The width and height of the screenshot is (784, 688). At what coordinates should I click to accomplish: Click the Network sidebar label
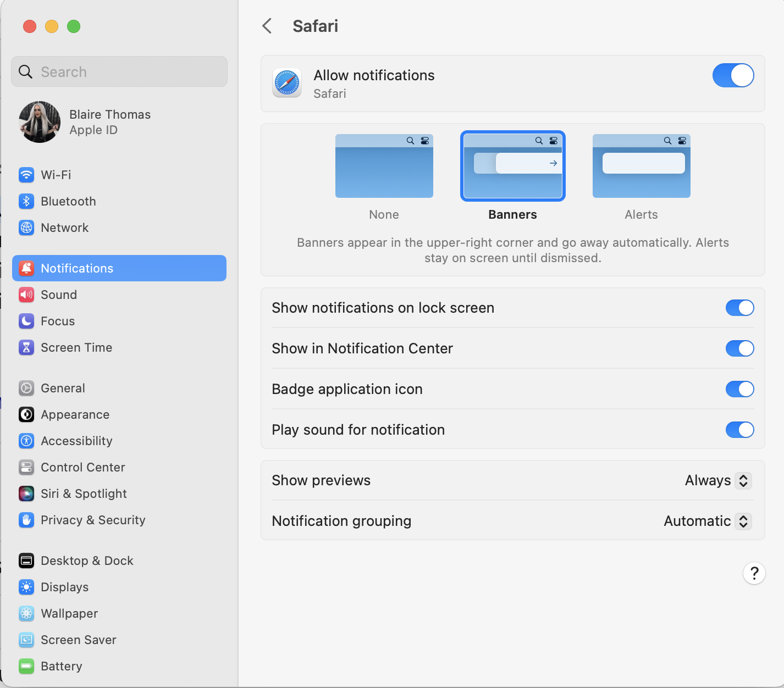(x=65, y=228)
